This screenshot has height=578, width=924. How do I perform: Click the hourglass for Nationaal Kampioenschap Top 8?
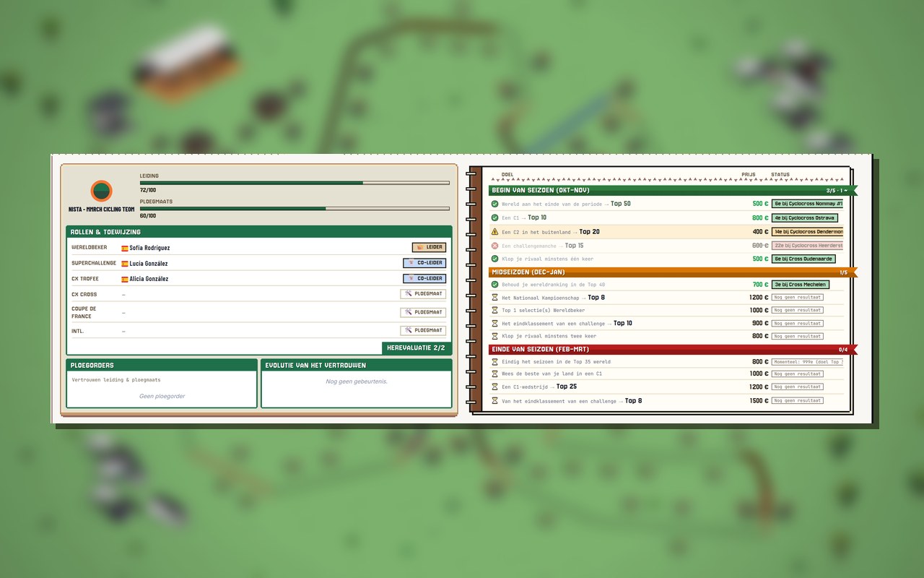[494, 298]
